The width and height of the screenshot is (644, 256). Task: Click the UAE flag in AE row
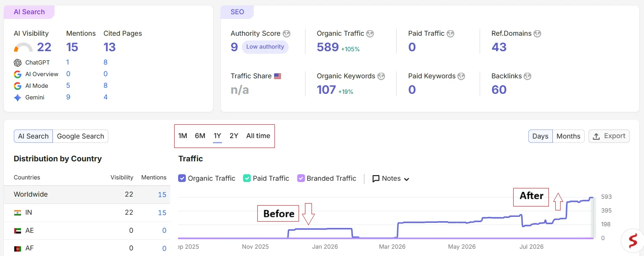(18, 231)
